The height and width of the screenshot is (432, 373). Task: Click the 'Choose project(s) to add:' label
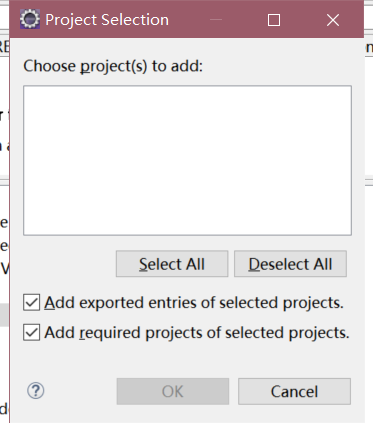113,66
